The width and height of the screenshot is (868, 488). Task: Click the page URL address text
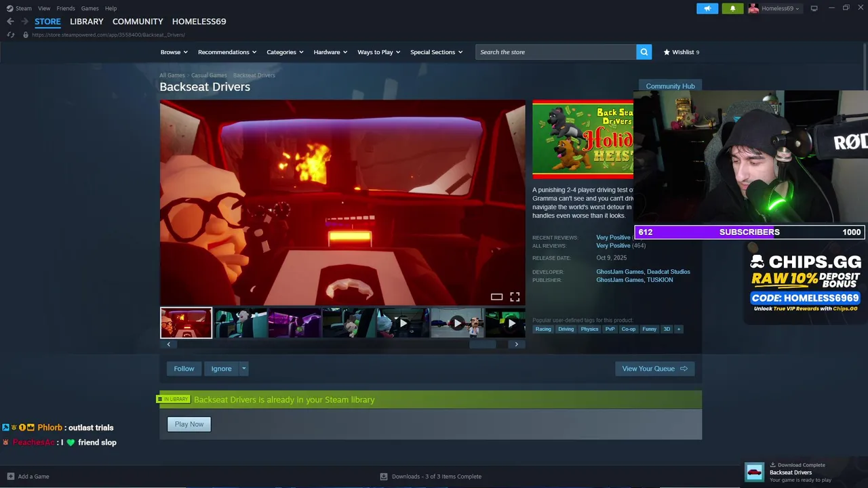pos(108,35)
